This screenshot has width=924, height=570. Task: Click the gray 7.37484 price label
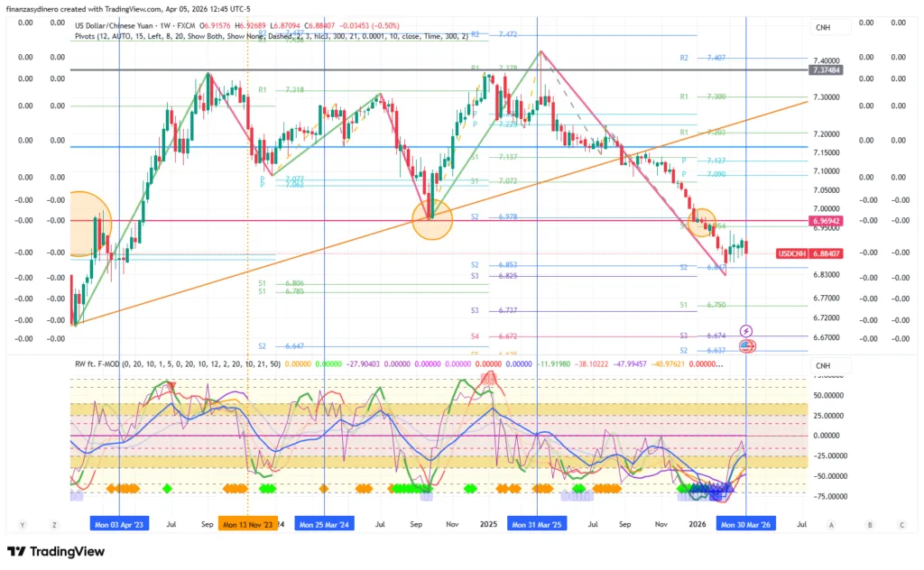click(x=827, y=69)
